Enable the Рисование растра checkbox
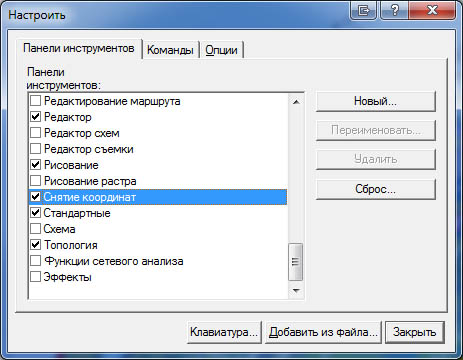This screenshot has width=463, height=360. click(35, 180)
